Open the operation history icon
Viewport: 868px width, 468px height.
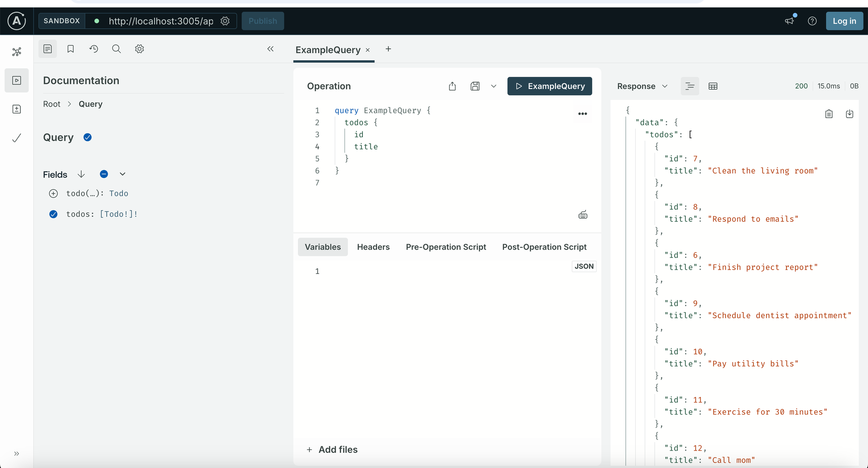point(93,49)
